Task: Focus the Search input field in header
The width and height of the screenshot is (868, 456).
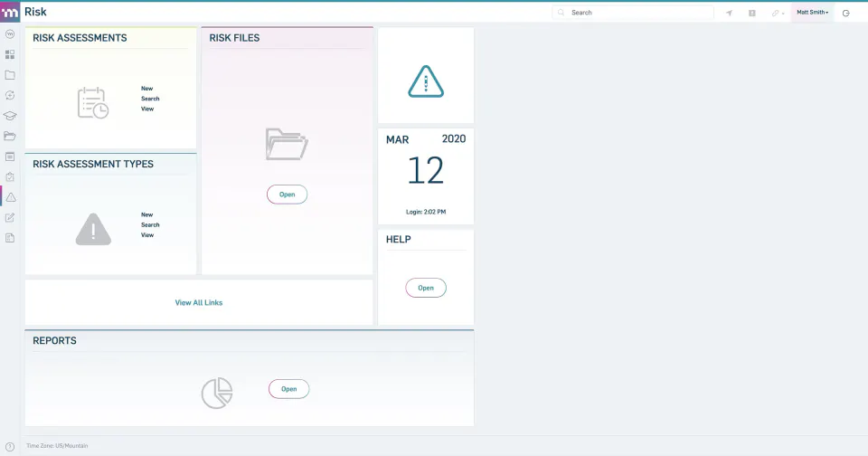Action: tap(633, 12)
